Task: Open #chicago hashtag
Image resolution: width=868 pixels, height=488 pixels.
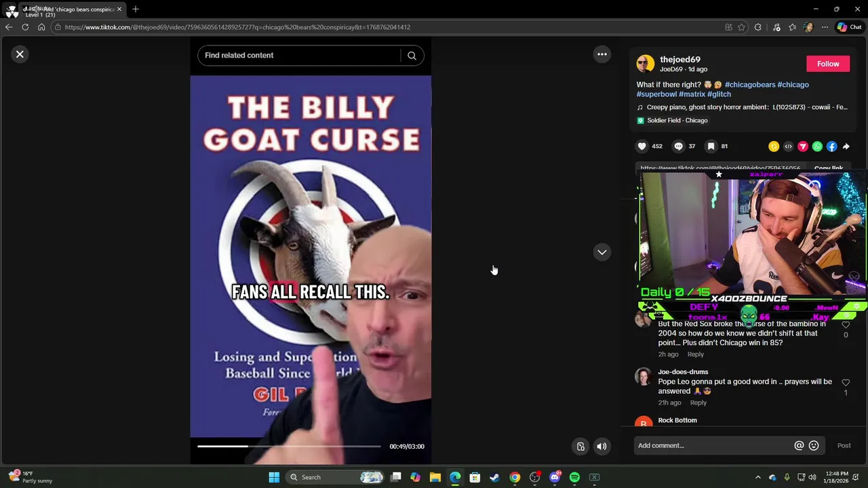Action: [x=793, y=85]
